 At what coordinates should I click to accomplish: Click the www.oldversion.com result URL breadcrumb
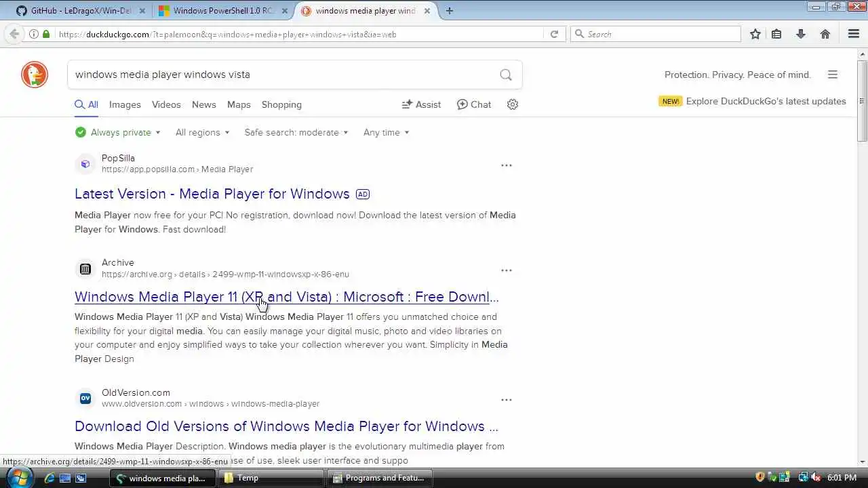point(210,404)
